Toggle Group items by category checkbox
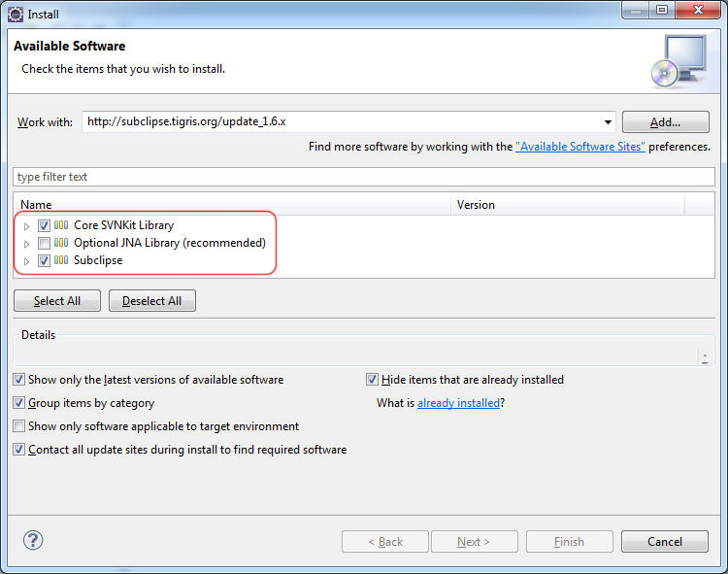 click(x=18, y=403)
